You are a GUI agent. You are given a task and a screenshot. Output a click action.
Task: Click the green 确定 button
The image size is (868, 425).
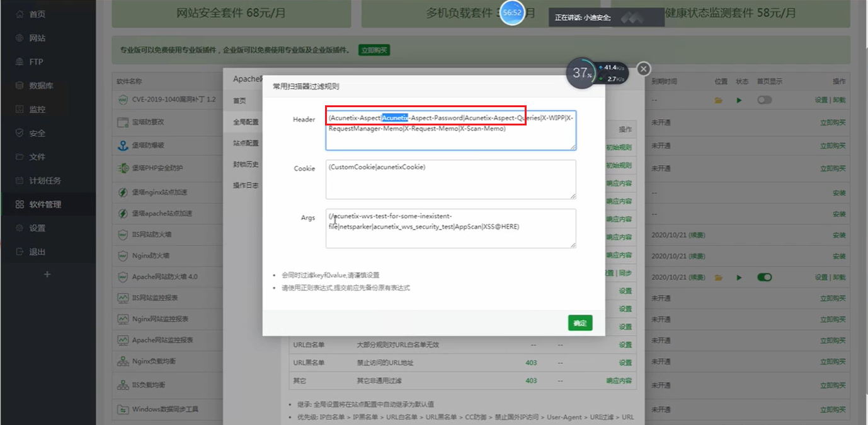580,323
